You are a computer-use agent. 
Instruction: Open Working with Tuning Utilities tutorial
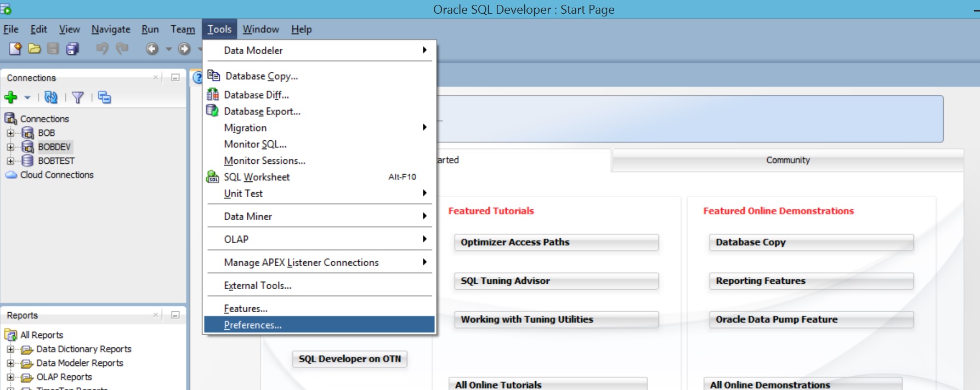(x=557, y=319)
